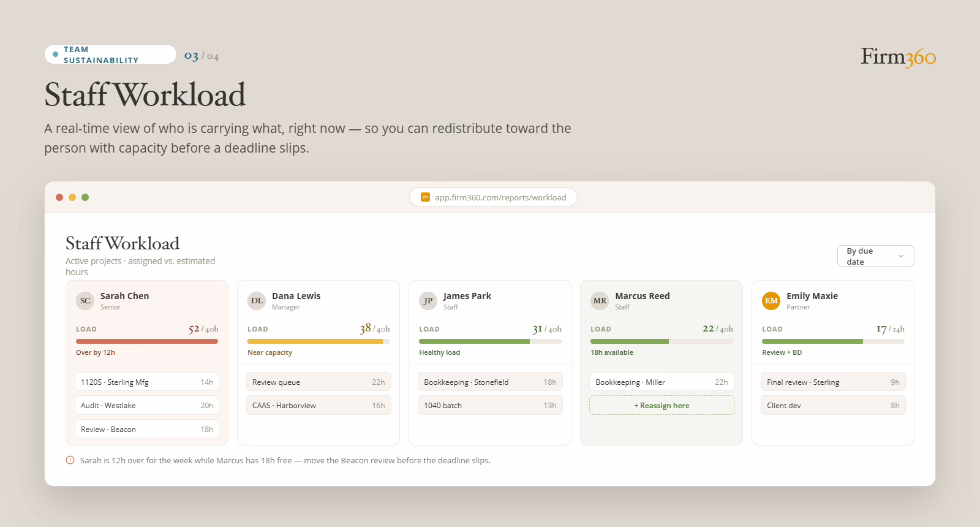Screen dimensions: 980x527
Task: Click the 22 / 40h load value
Action: pos(718,329)
